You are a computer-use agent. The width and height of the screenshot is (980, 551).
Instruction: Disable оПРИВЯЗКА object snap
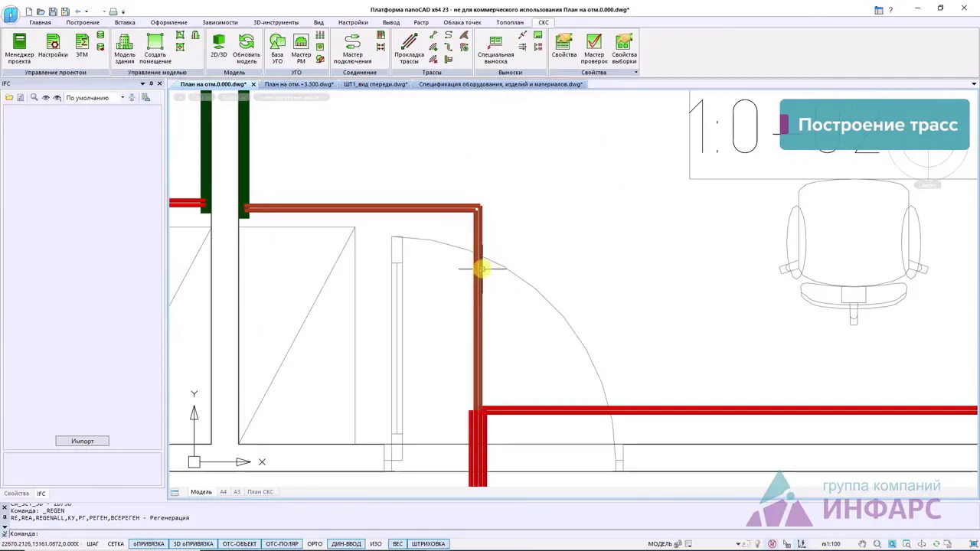pos(149,544)
